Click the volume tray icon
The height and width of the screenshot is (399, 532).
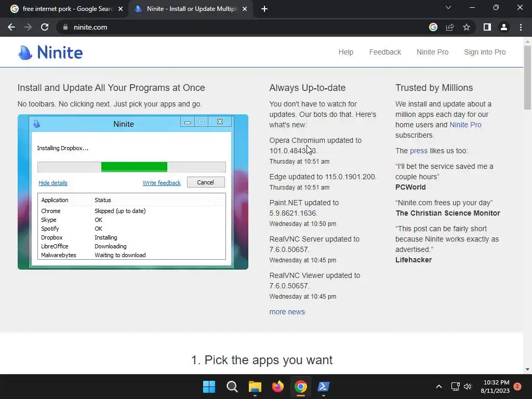(x=468, y=387)
